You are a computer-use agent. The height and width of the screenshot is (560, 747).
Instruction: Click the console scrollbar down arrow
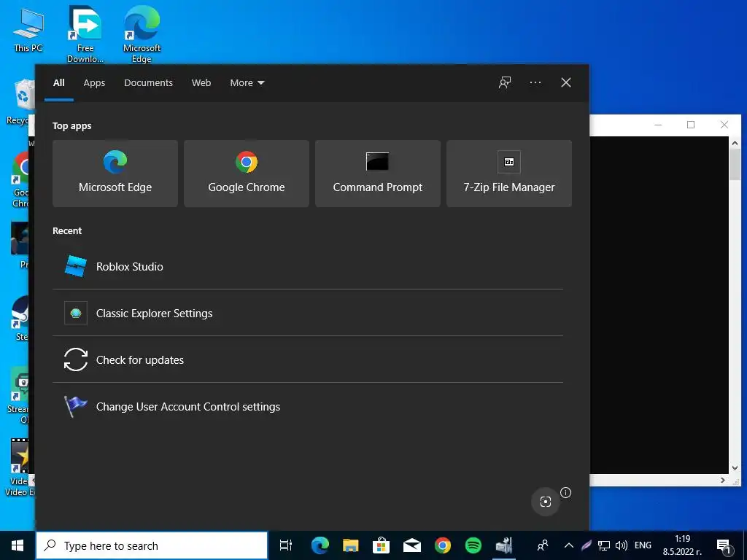[735, 468]
